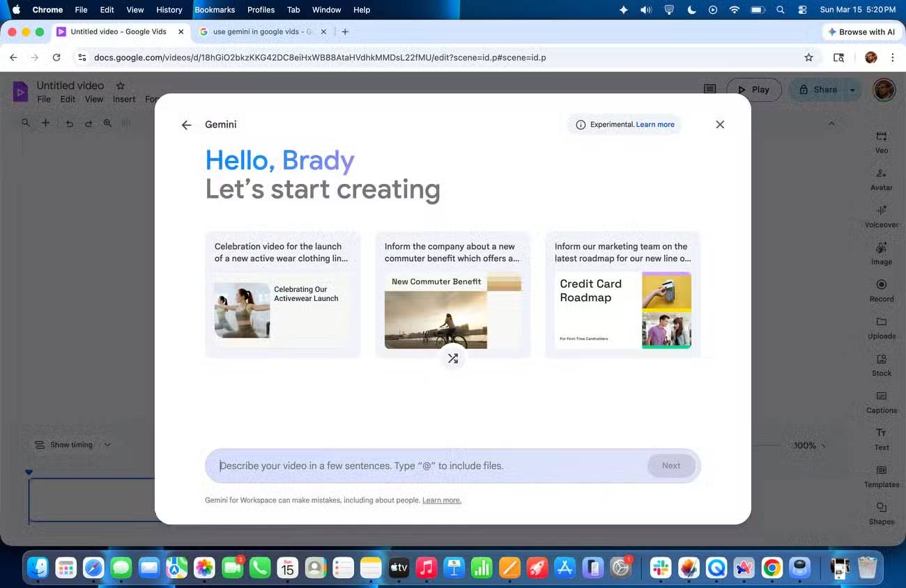Image resolution: width=906 pixels, height=588 pixels.
Task: Open the Chrome three-dot menu
Action: [x=893, y=58]
